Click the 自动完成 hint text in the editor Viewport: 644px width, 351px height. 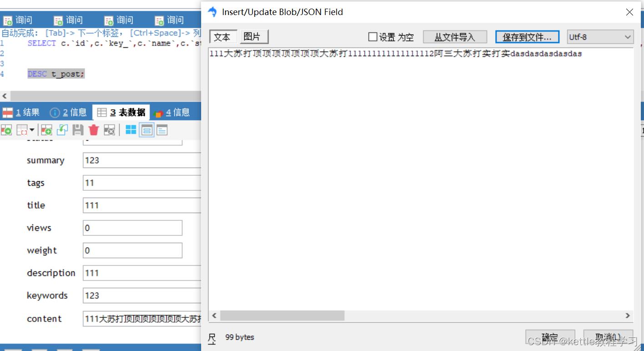[101, 33]
